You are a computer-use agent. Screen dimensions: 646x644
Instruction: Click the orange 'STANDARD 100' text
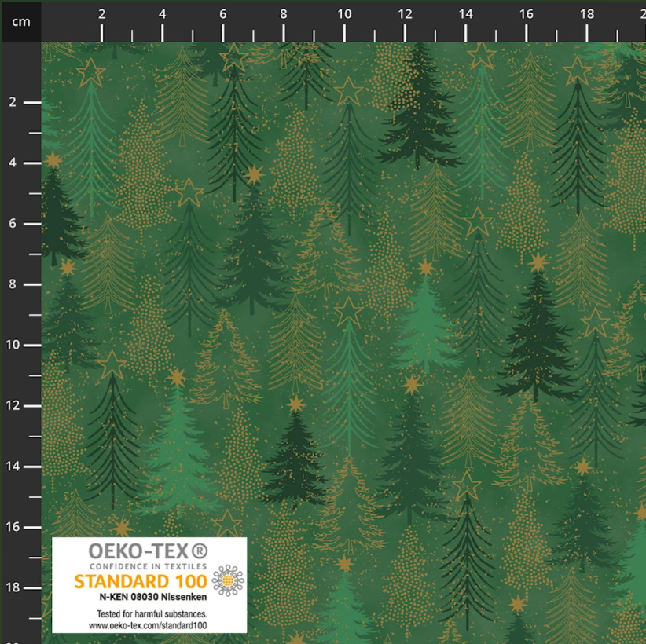[x=141, y=581]
